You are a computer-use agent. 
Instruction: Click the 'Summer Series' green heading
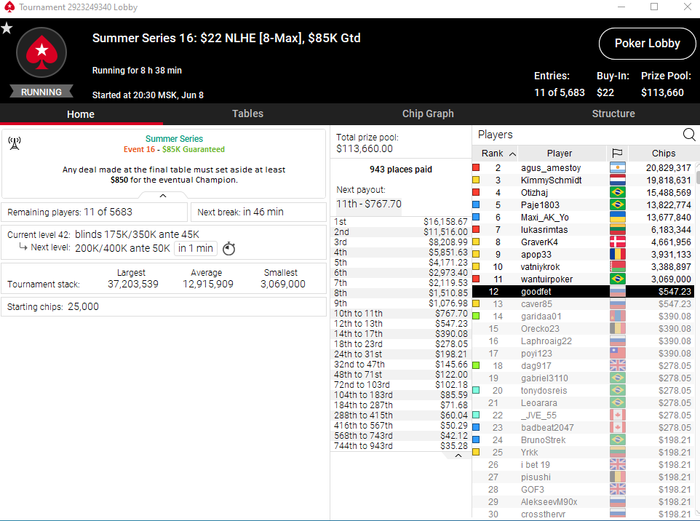[174, 138]
